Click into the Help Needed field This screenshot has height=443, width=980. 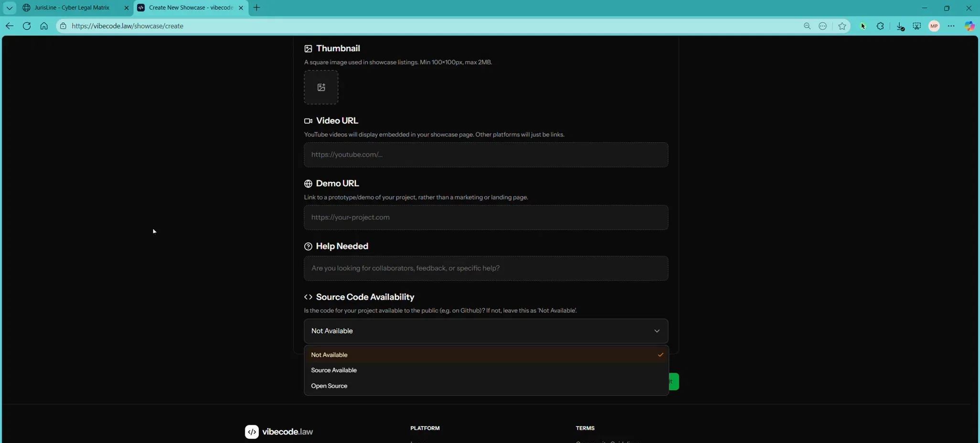tap(486, 268)
